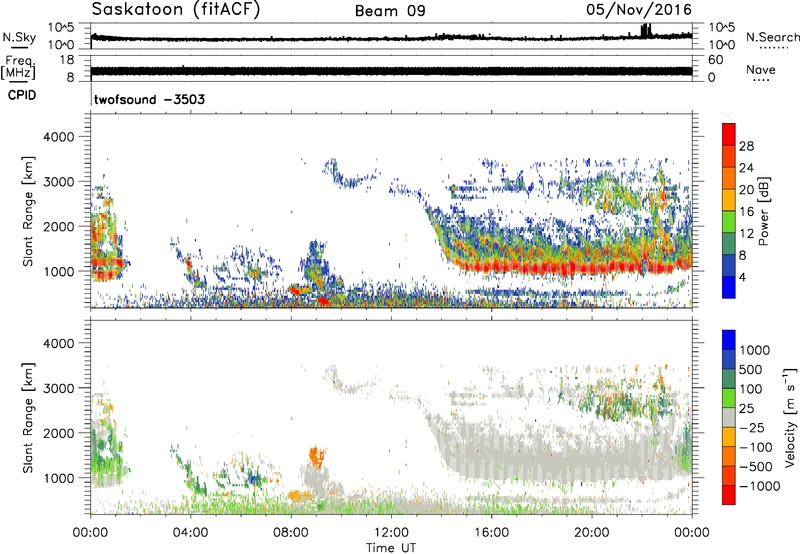Viewport: 800px width, 554px height.
Task: Click the '28' label on power colorbar
Action: (x=746, y=146)
